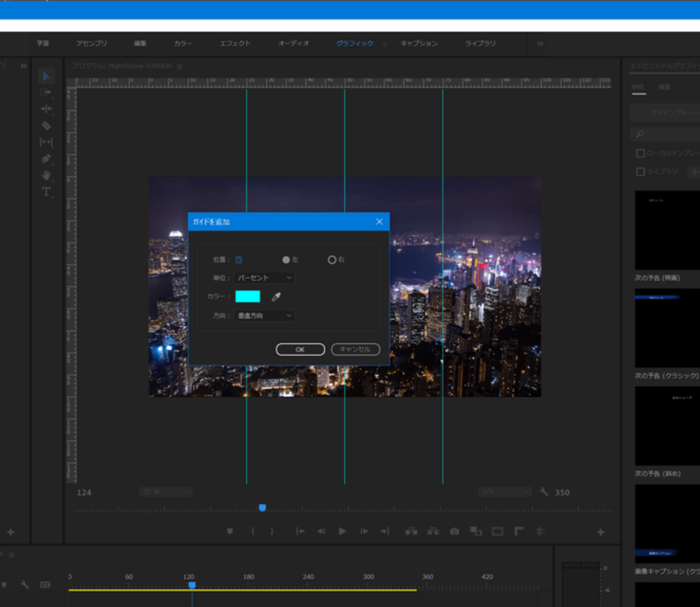Click the cyan guide color swatch
The image size is (700, 607).
(x=248, y=296)
